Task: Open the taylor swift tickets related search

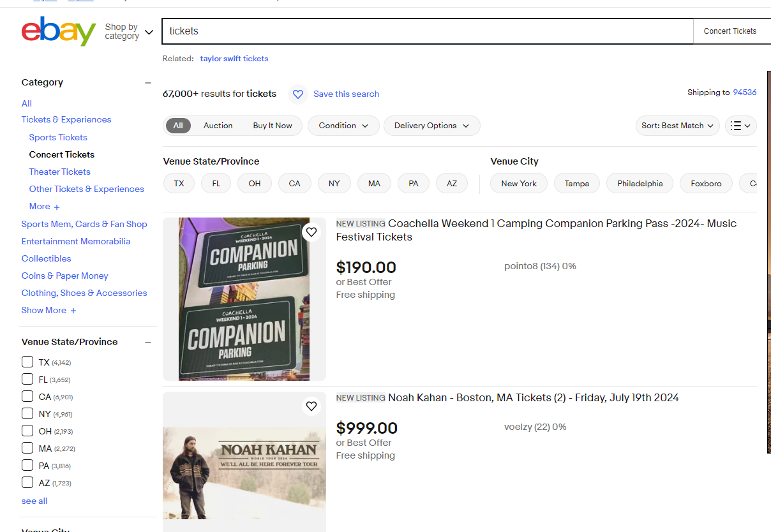Action: 234,59
